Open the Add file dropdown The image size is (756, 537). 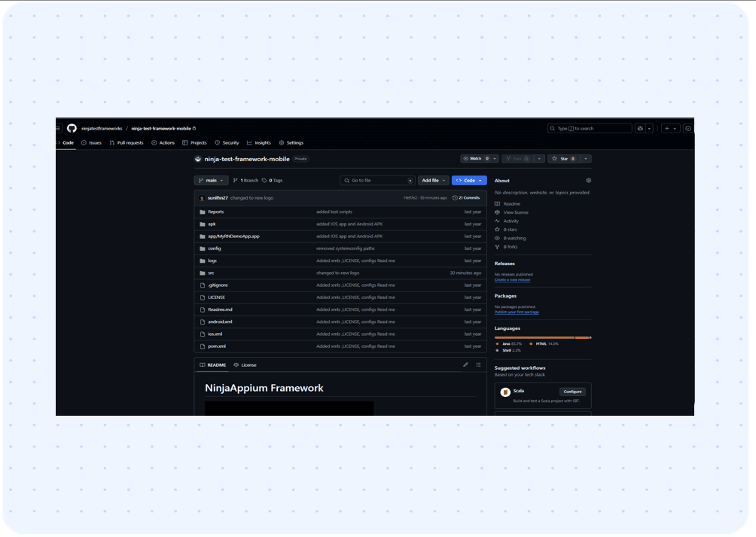433,180
